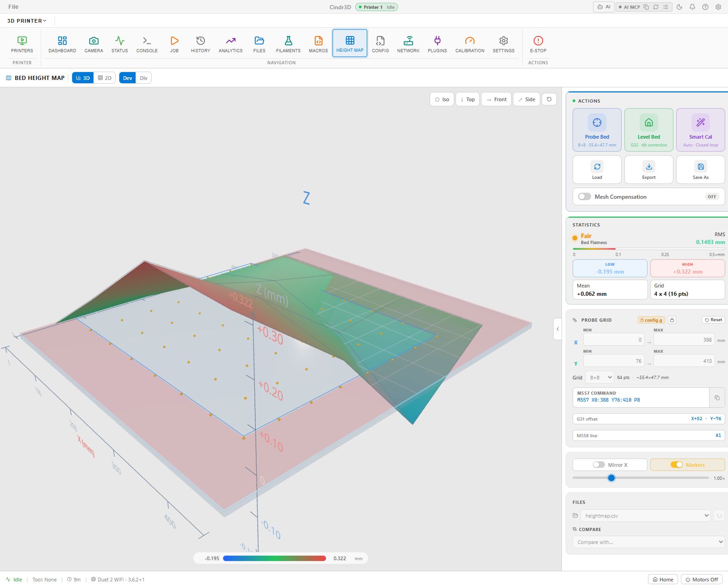Run the Level Bed G32 action
The height and width of the screenshot is (587, 728).
click(x=649, y=130)
